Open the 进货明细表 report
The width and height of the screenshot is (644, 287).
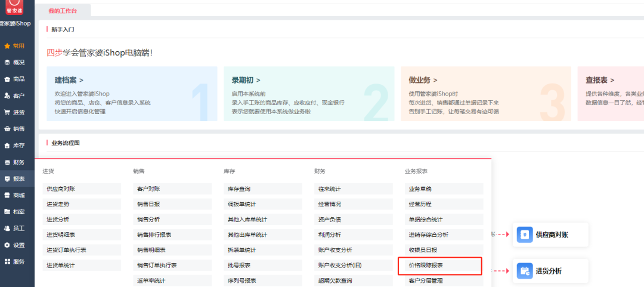82,234
